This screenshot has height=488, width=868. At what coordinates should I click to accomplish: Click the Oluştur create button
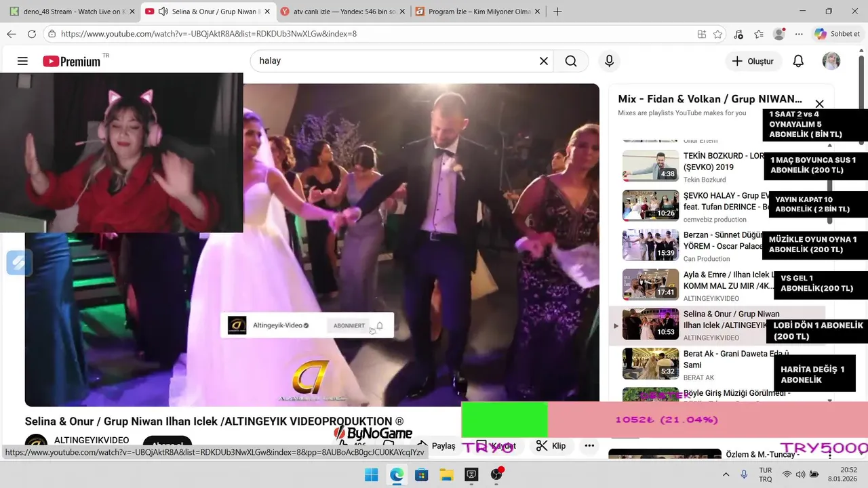tap(753, 61)
